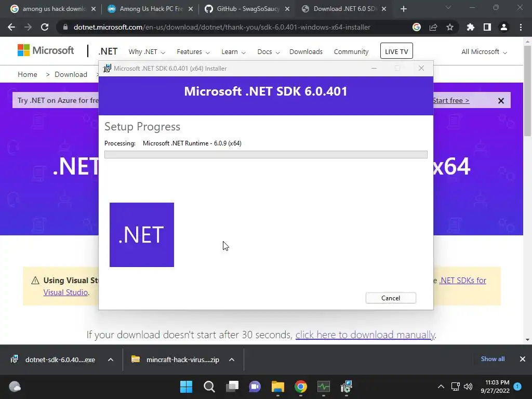Open Windows Start menu

(186, 387)
